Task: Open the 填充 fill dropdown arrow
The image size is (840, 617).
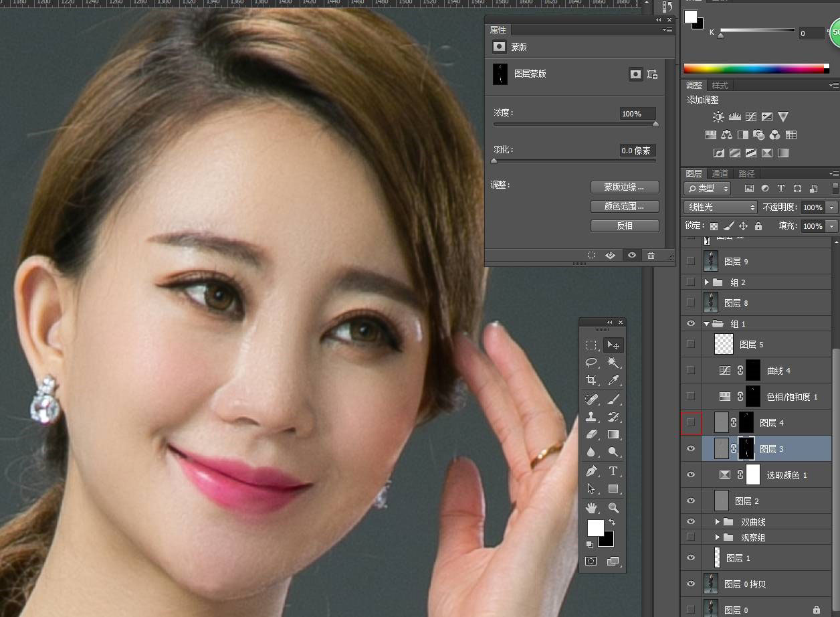Action: click(832, 226)
